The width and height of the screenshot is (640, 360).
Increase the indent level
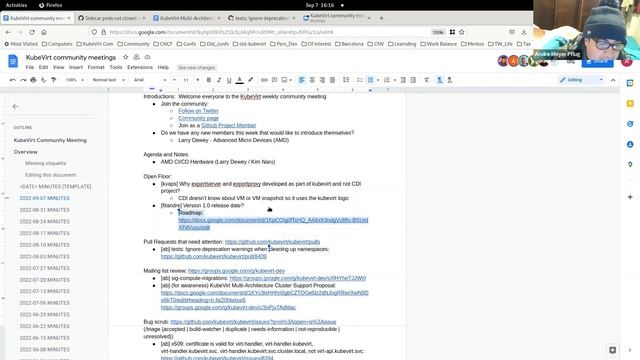click(x=413, y=80)
